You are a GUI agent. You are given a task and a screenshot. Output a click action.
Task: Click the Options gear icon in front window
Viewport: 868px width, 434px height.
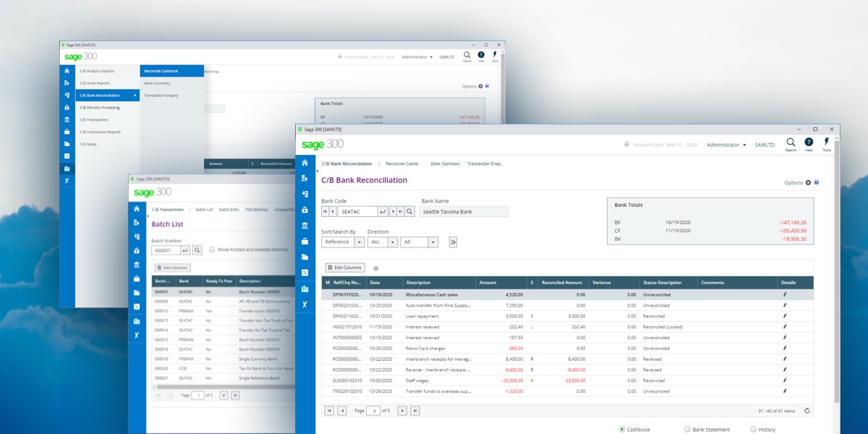coord(808,183)
